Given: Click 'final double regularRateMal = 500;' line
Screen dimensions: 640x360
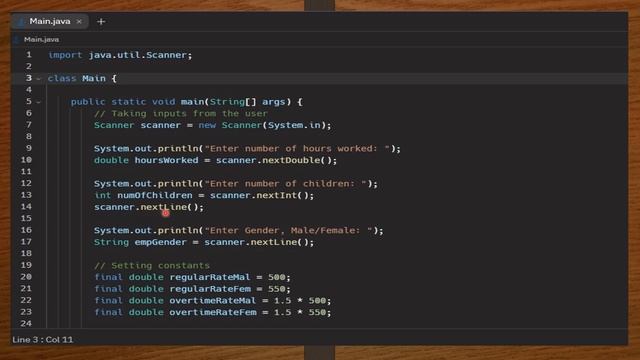Looking at the screenshot, I should tap(192, 278).
